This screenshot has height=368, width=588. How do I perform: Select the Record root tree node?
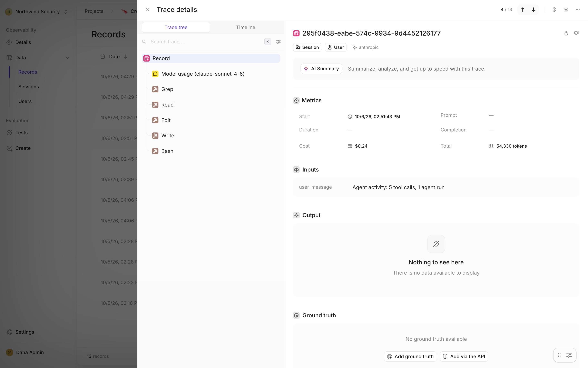[211, 58]
